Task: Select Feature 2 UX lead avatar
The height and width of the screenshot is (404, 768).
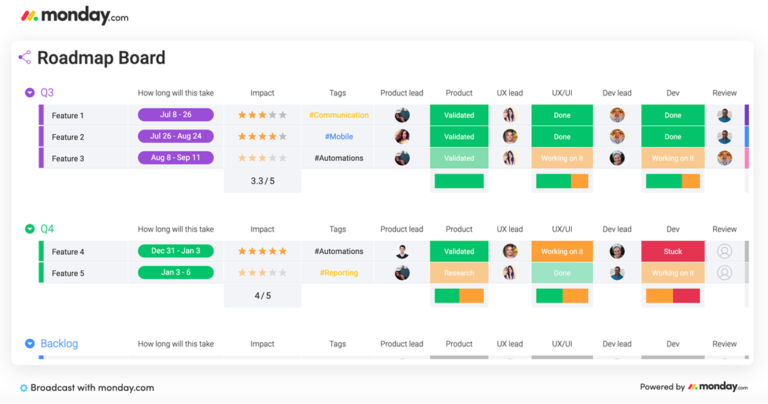Action: [510, 137]
